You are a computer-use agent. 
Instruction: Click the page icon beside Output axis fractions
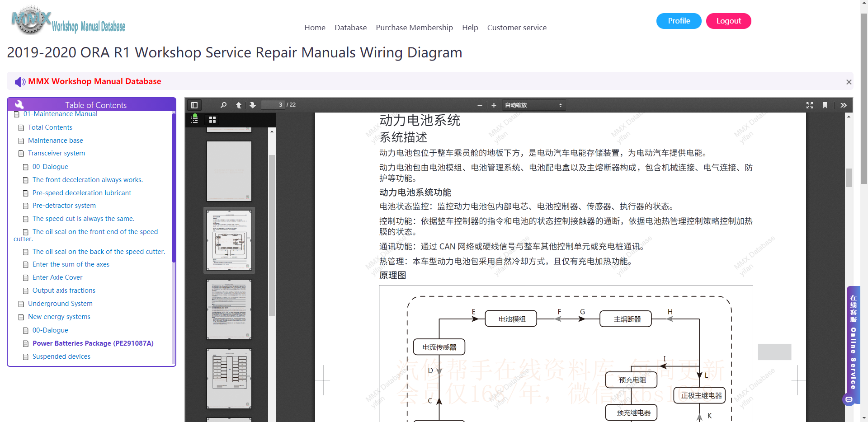click(x=26, y=291)
